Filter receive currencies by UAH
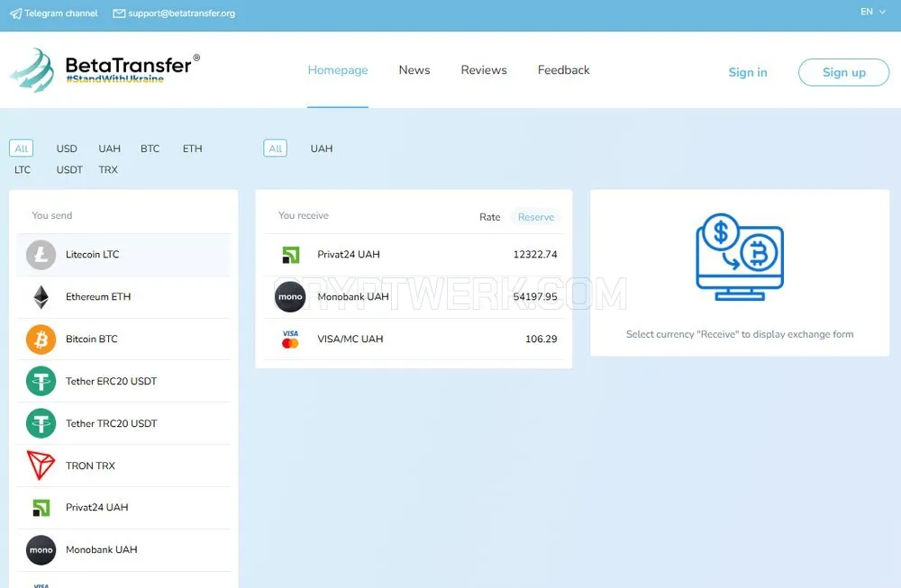This screenshot has height=588, width=901. (x=322, y=149)
